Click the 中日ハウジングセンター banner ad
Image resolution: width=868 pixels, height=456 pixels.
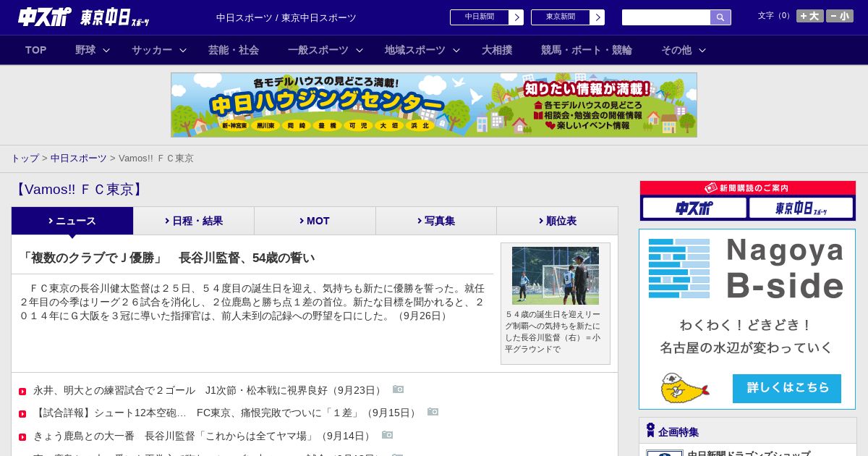(x=434, y=105)
